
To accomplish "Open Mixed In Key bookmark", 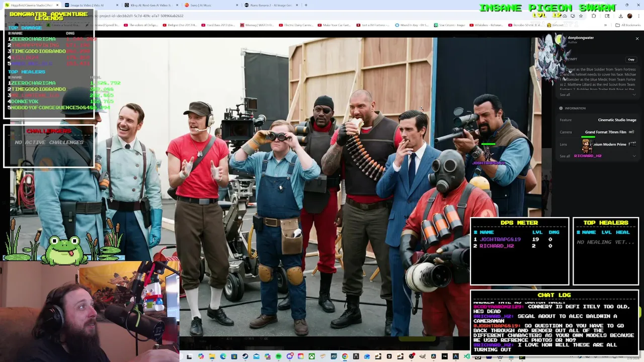I will tap(412, 25).
